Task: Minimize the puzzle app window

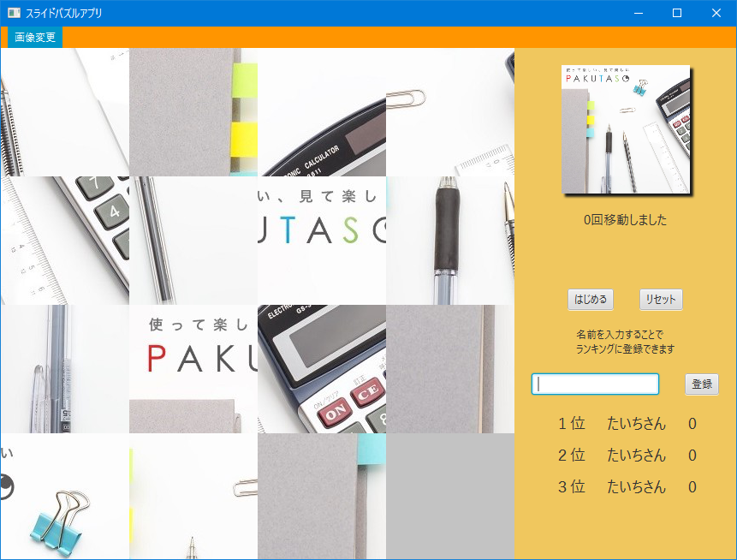Action: (638, 13)
